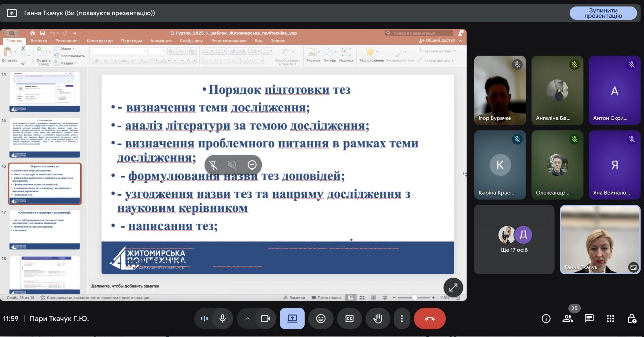This screenshot has width=644, height=337.
Task: Open the three-dot more options menu
Action: click(401, 319)
